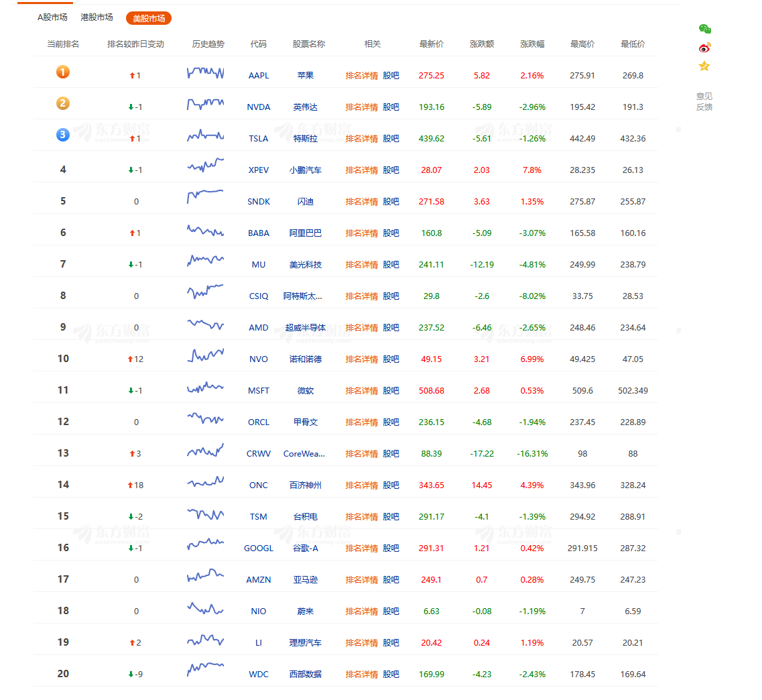
Task: Switch to the 港股市场 tab
Action: tap(97, 17)
